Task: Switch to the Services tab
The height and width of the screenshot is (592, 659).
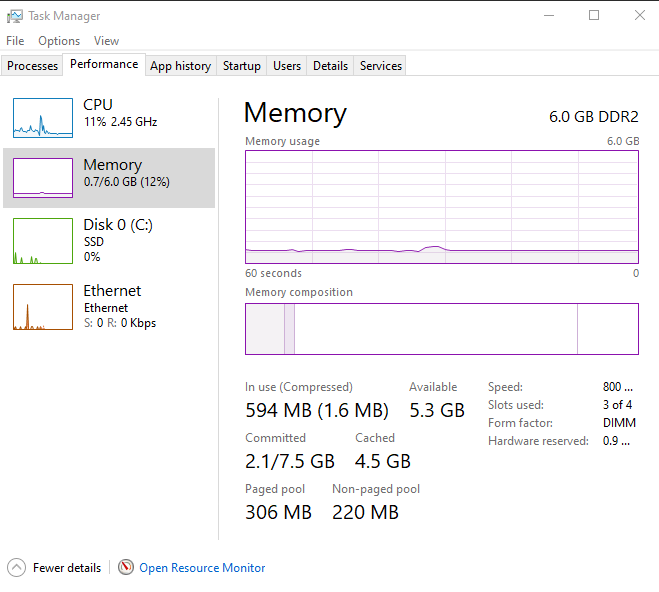Action: [x=381, y=66]
